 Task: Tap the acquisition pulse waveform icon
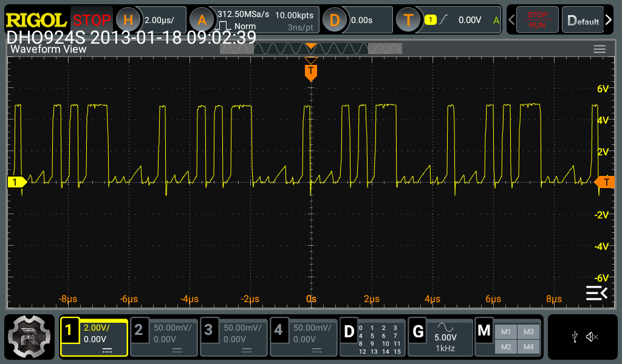(x=223, y=27)
